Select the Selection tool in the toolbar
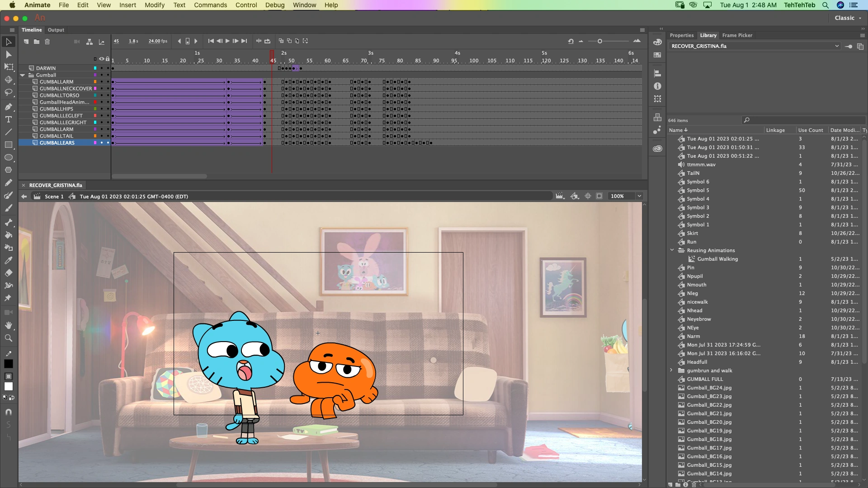 [8, 42]
